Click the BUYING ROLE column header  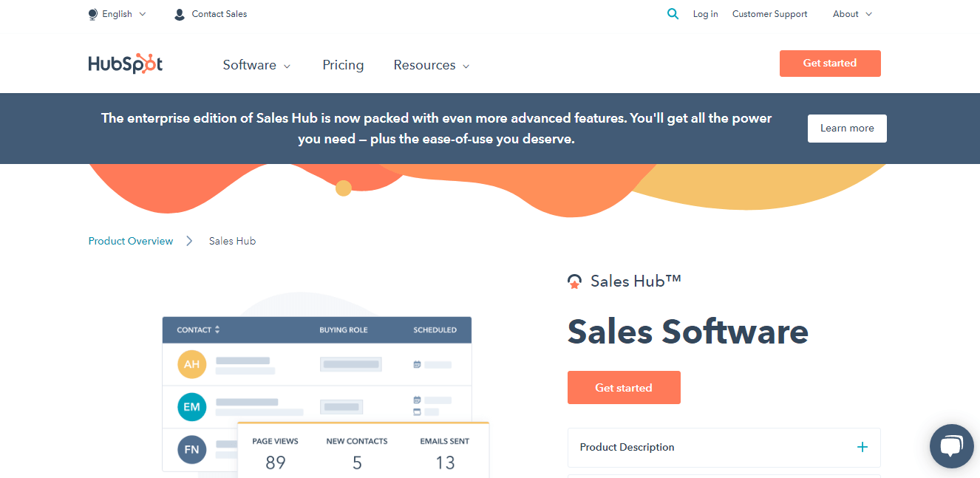(344, 330)
